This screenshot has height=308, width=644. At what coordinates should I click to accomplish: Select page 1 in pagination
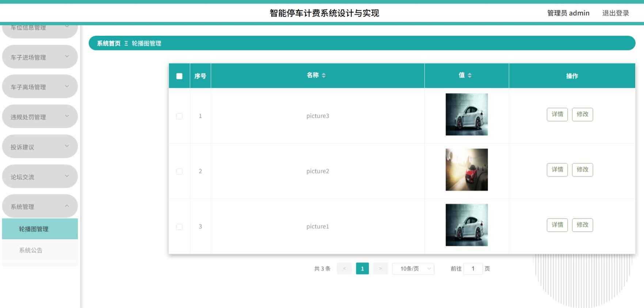[362, 269]
